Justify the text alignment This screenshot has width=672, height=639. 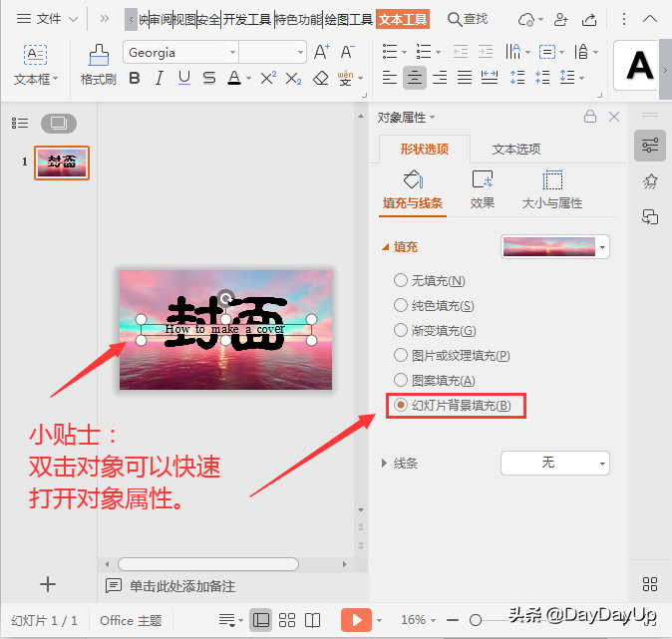[x=465, y=78]
